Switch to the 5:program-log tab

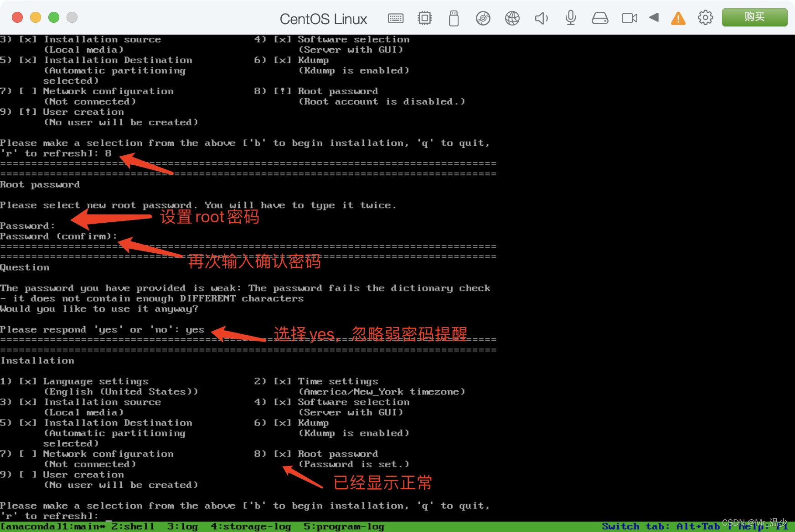[344, 527]
